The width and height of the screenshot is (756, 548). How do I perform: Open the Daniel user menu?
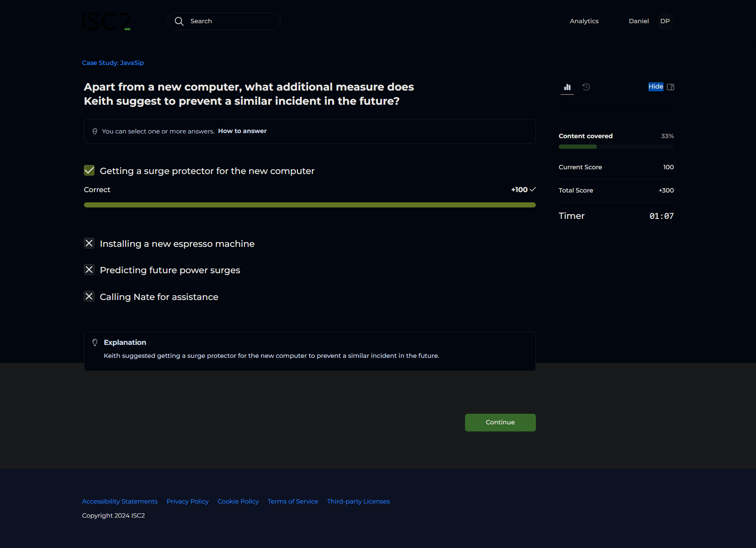[638, 21]
